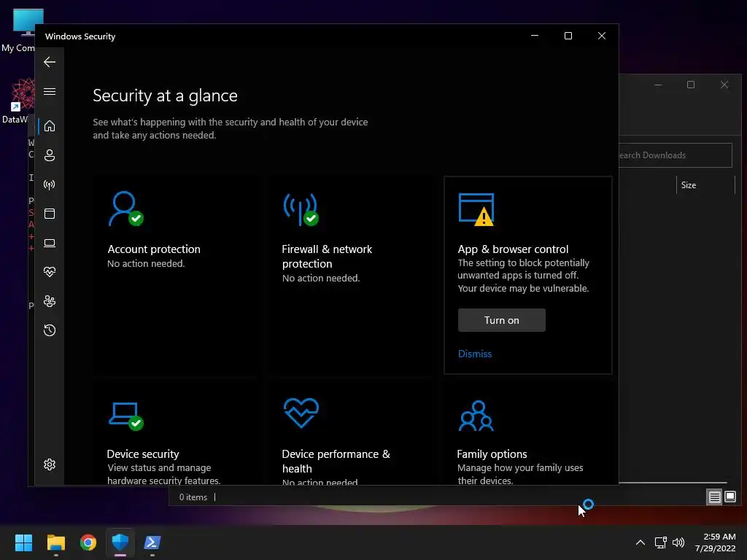Click the 0 items status text

[193, 497]
